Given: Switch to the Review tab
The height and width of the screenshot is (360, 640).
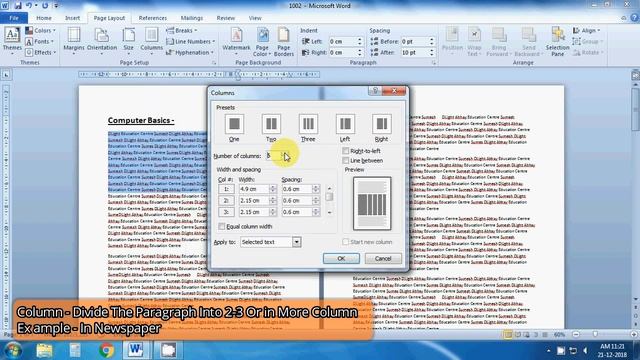Looking at the screenshot, I should 226,18.
